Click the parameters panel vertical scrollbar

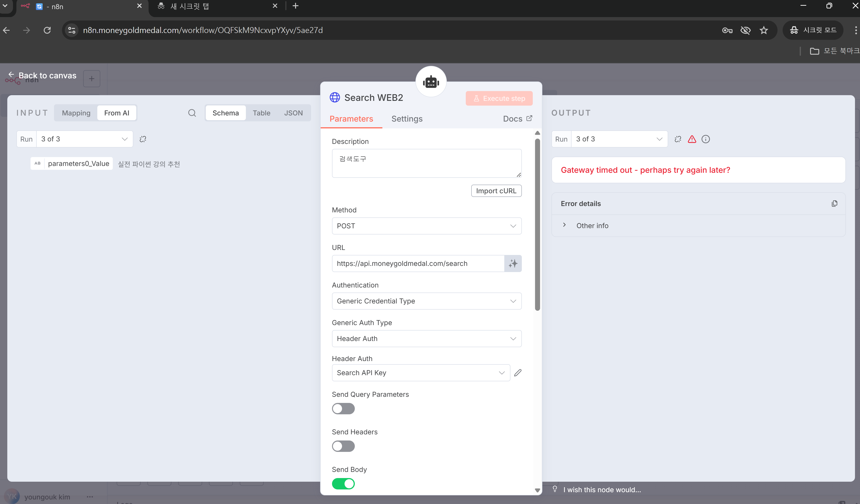coord(537,225)
